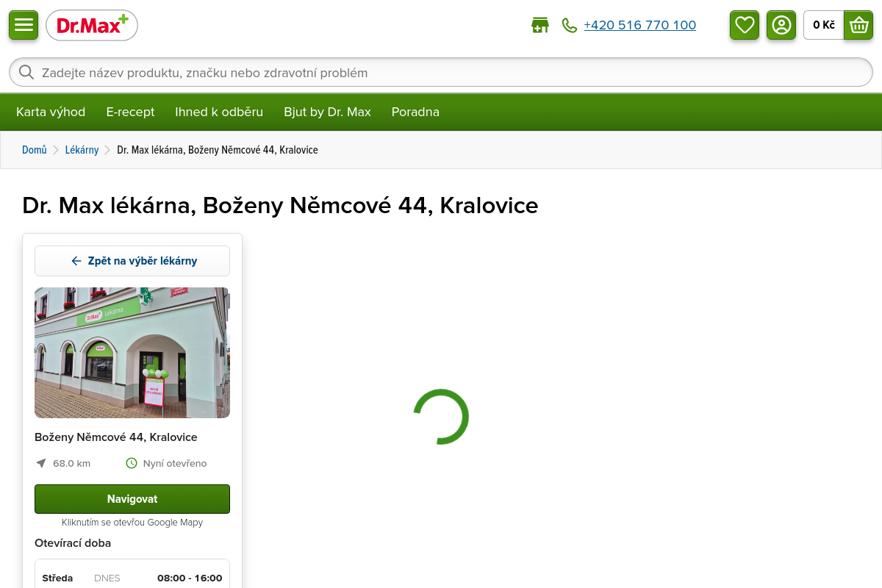Click Zpět na výběr lékárny button
The height and width of the screenshot is (588, 882).
132,261
